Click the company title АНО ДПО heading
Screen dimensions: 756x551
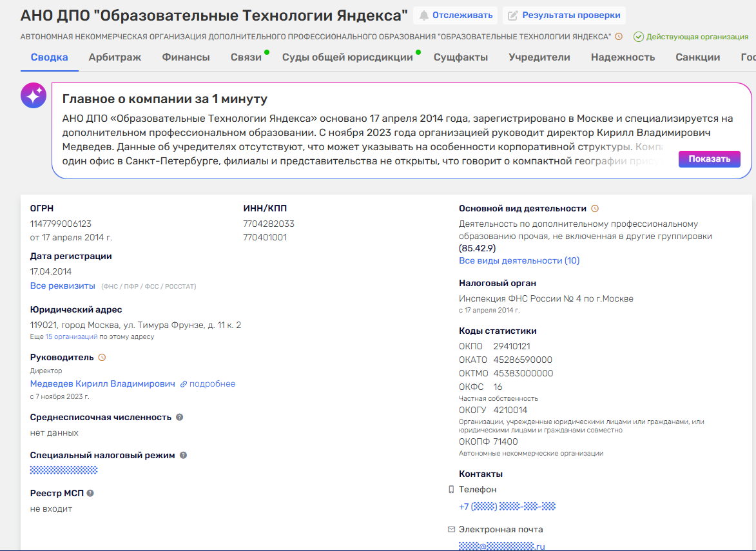tap(214, 16)
